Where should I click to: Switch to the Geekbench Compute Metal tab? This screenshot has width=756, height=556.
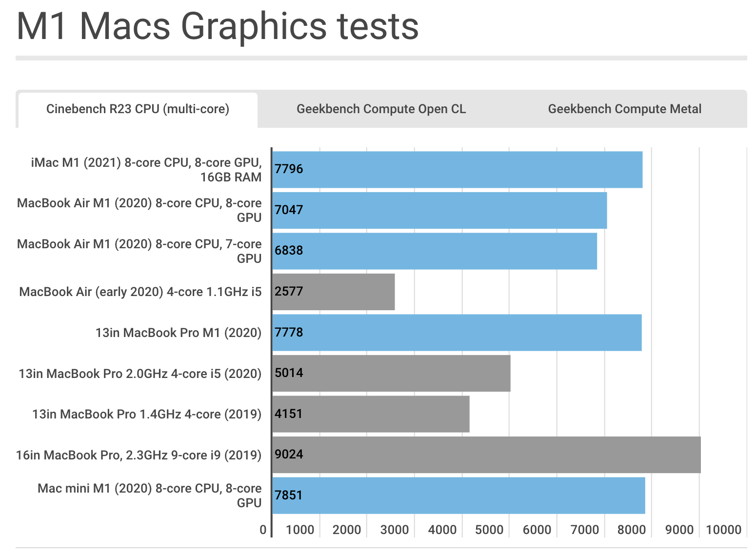625,109
